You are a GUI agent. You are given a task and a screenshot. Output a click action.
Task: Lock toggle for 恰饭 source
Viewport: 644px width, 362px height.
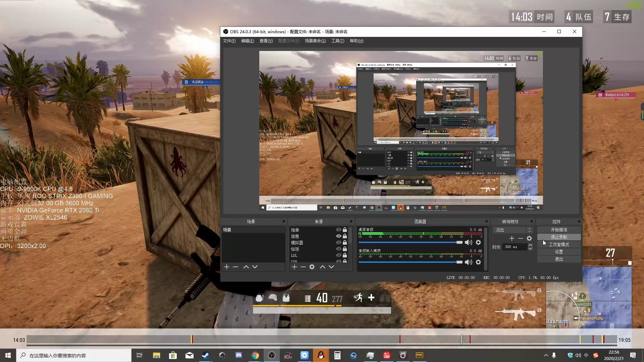pyautogui.click(x=345, y=249)
